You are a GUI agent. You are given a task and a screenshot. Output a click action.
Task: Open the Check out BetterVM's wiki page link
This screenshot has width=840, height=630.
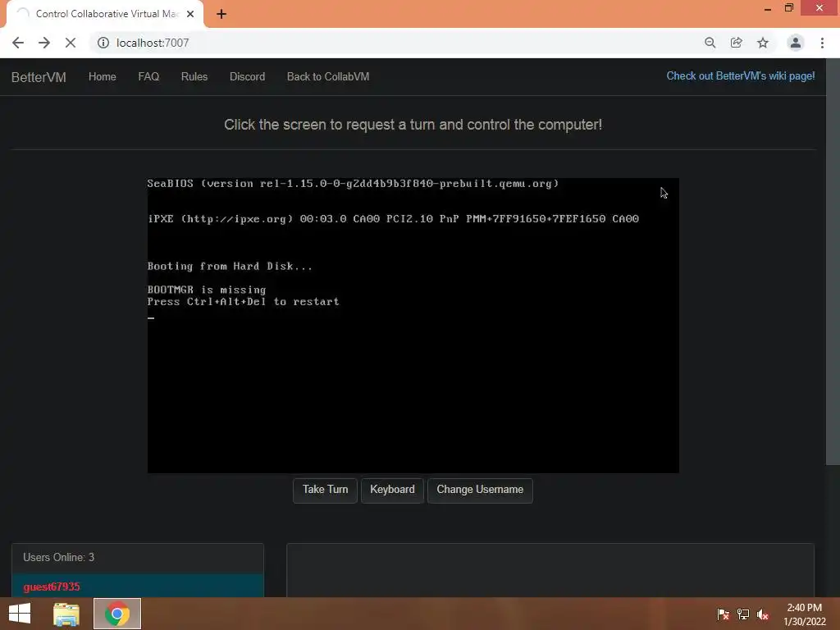click(x=741, y=76)
